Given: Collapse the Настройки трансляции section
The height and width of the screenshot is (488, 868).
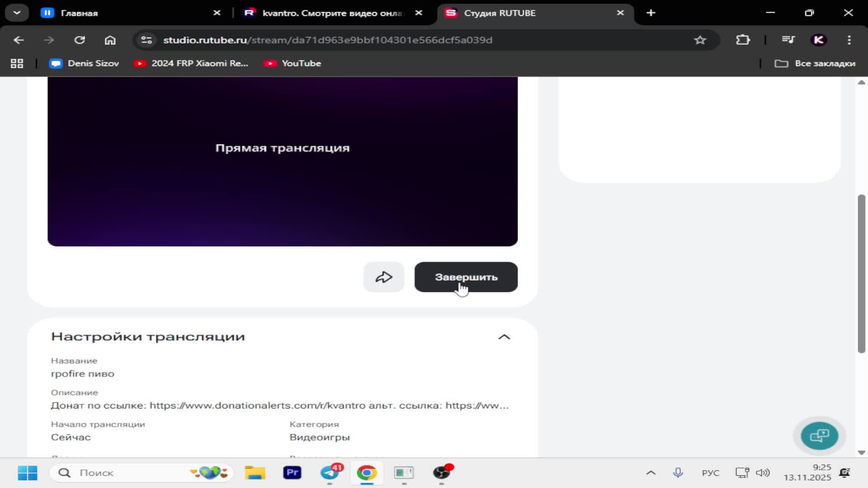Looking at the screenshot, I should click(504, 337).
